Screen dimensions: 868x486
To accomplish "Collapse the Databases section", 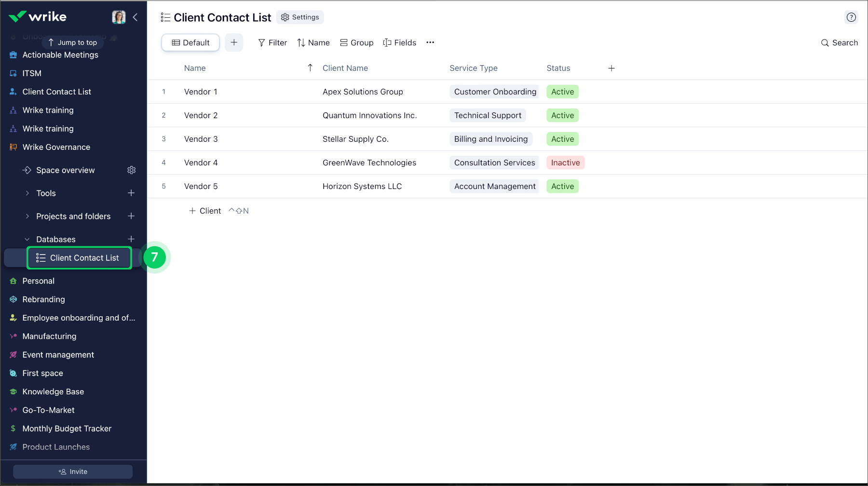I will 27,239.
